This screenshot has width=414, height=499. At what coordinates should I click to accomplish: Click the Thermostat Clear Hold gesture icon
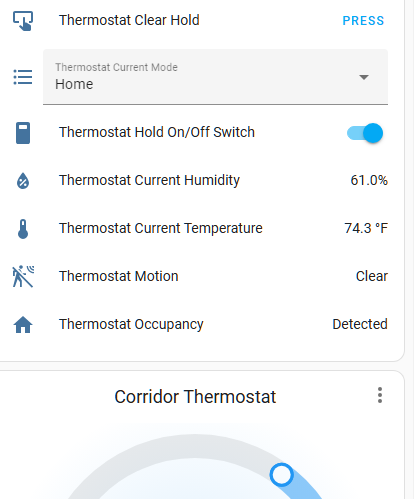23,21
